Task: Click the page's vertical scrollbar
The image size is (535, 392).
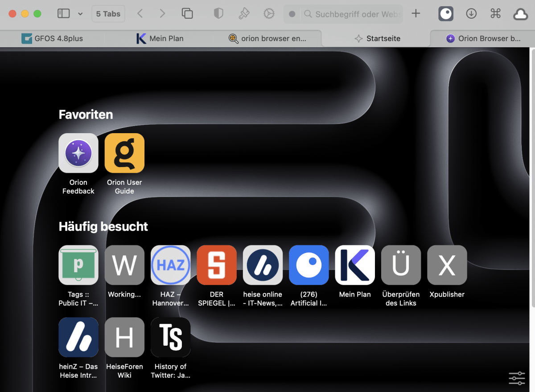Action: [532, 178]
